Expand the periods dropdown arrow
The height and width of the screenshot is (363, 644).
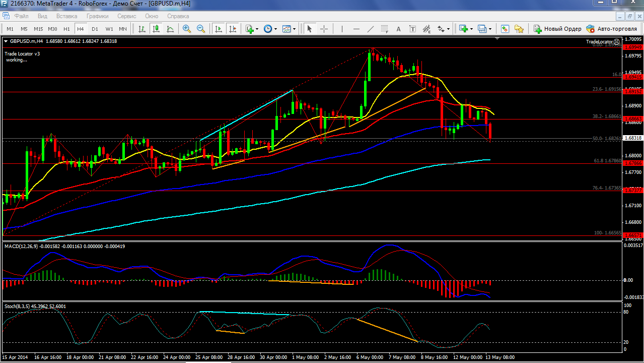click(276, 29)
